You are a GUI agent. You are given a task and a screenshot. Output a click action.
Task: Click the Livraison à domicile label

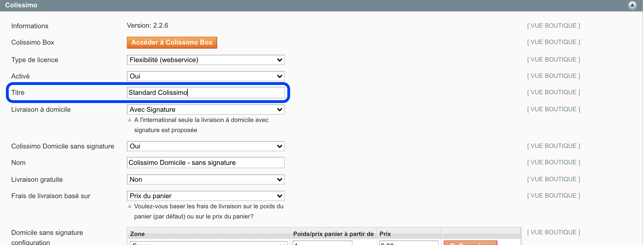(x=41, y=110)
